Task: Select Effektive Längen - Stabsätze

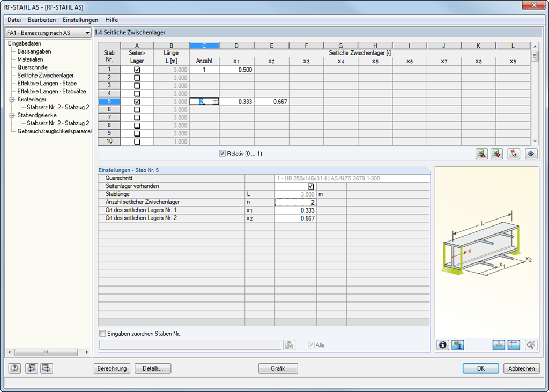Action: pos(52,92)
